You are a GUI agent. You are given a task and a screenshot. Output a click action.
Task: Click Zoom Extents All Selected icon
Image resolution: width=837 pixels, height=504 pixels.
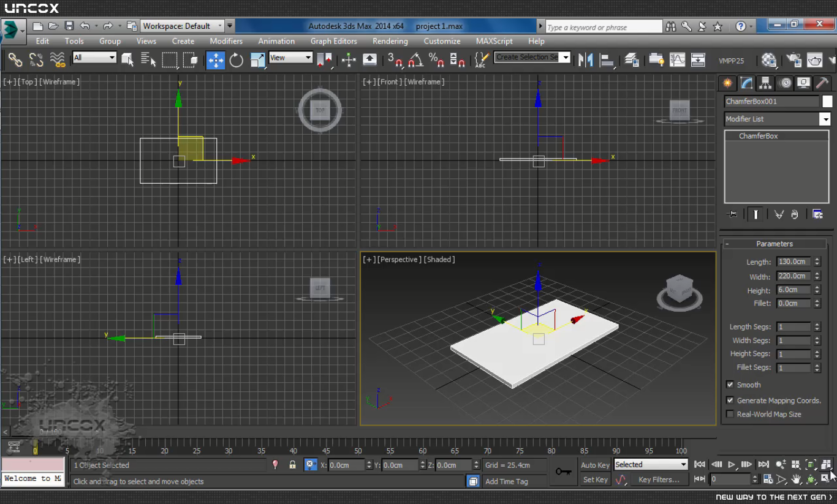click(826, 465)
